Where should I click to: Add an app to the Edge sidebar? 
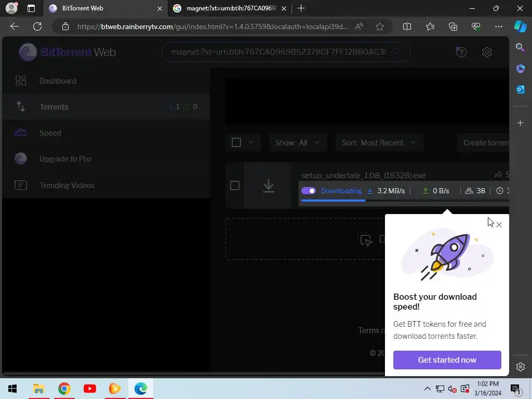[520, 123]
